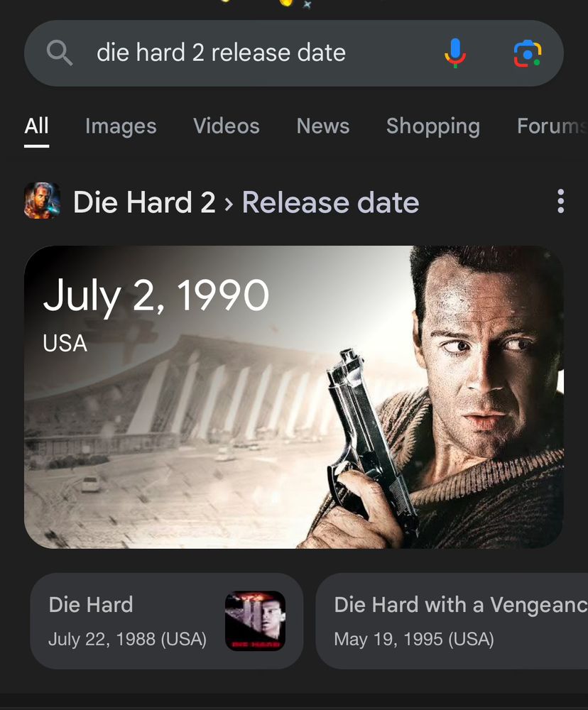Switch to the Images tab

pyautogui.click(x=121, y=126)
